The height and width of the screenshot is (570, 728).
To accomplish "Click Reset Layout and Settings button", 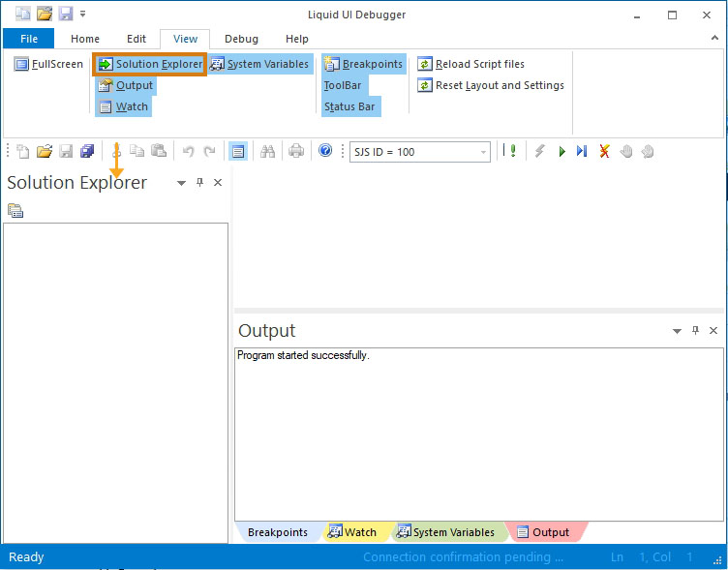I will (491, 85).
